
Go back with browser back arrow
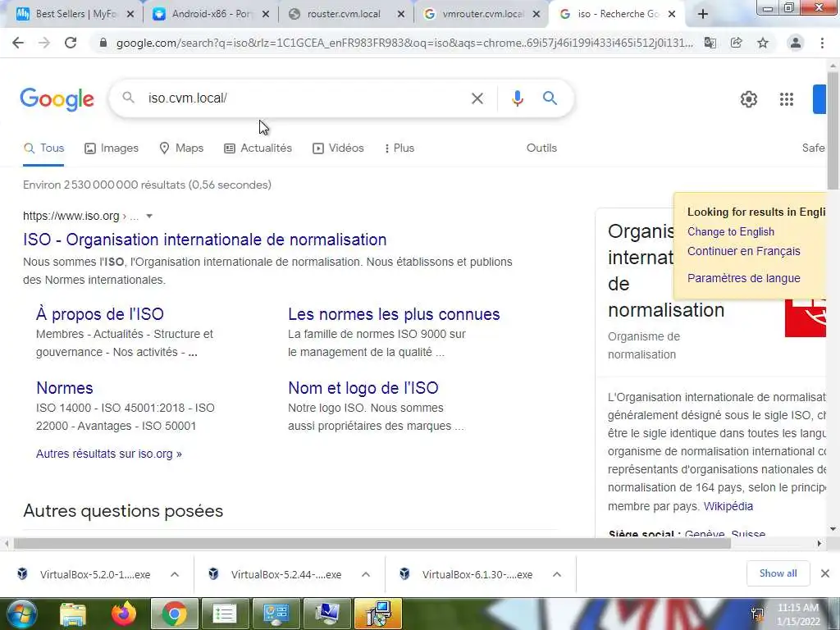tap(18, 43)
